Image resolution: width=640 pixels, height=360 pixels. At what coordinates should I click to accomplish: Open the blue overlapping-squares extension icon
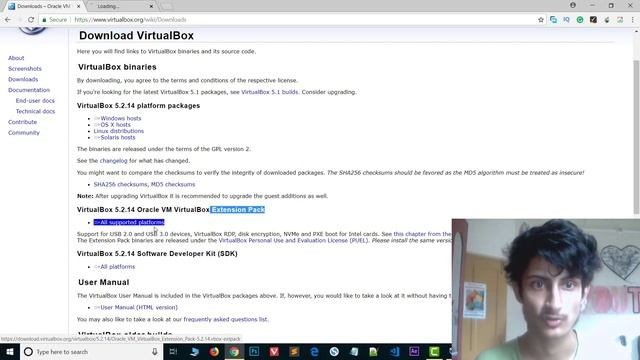pos(553,20)
